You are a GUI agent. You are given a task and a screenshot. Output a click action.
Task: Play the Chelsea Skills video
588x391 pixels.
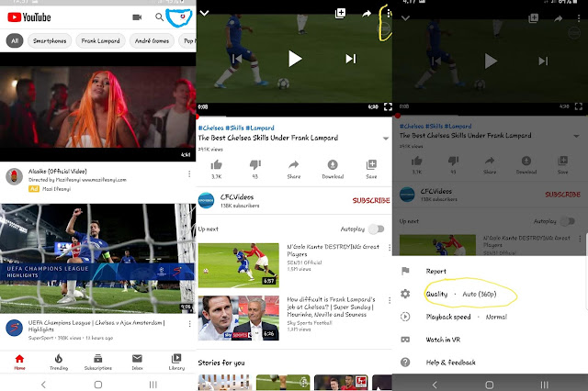pyautogui.click(x=295, y=59)
